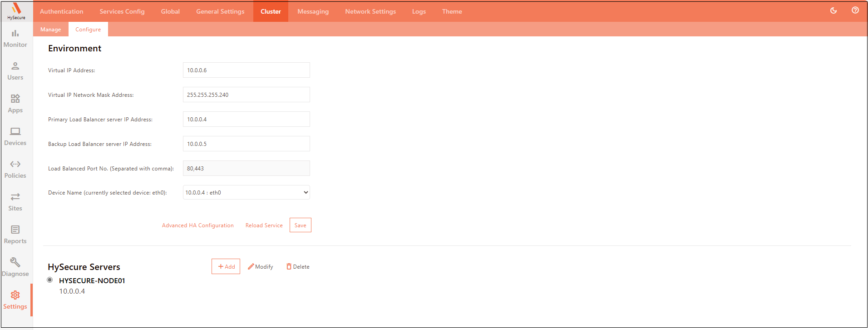The height and width of the screenshot is (330, 868).
Task: Toggle dark mode moon icon
Action: 833,10
